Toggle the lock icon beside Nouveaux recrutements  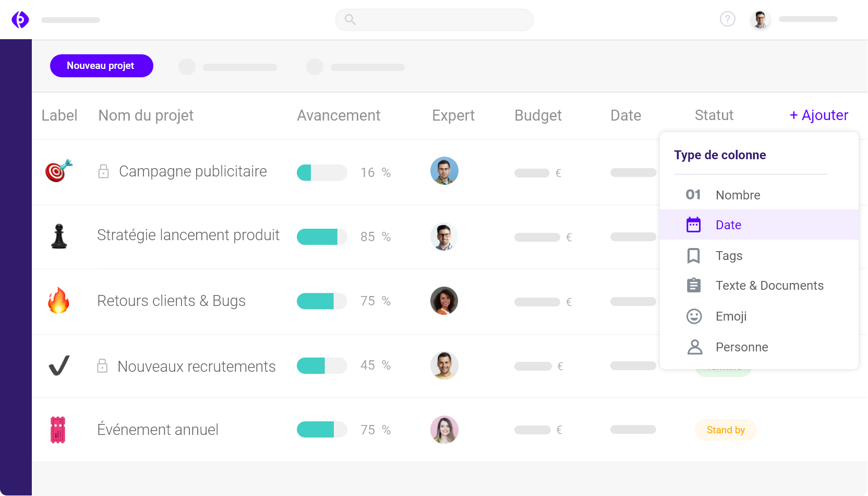pos(103,366)
